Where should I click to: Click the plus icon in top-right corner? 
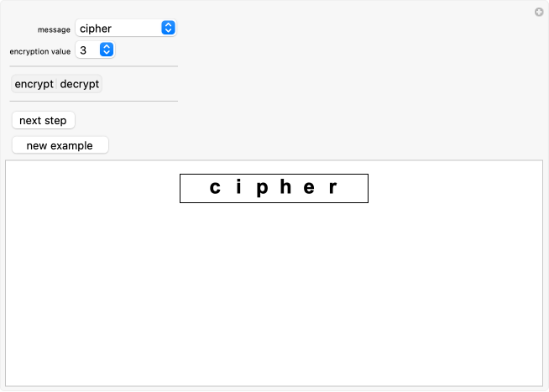(x=539, y=12)
